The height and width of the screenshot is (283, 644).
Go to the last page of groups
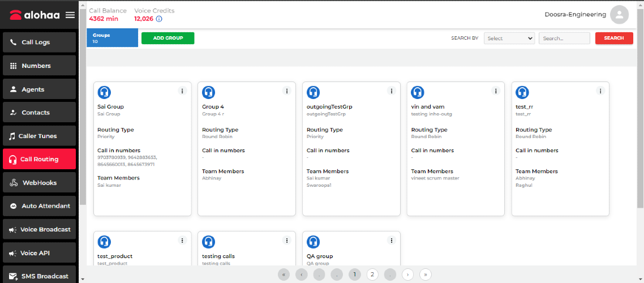click(425, 275)
